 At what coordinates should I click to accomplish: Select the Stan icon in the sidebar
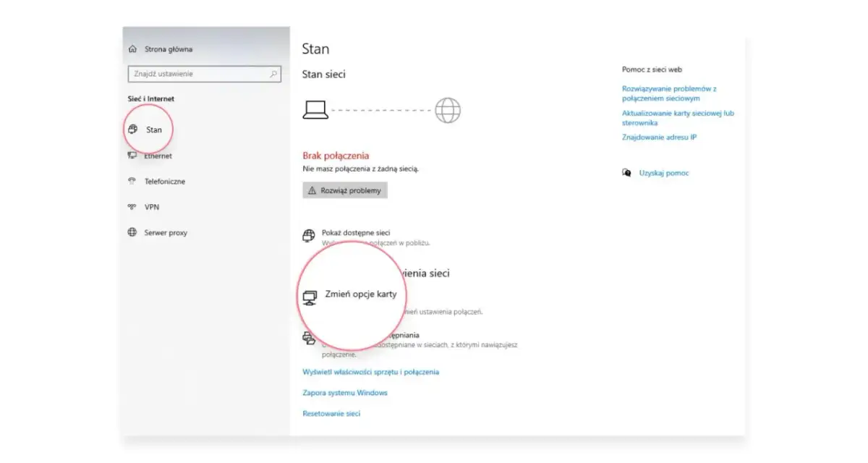133,129
